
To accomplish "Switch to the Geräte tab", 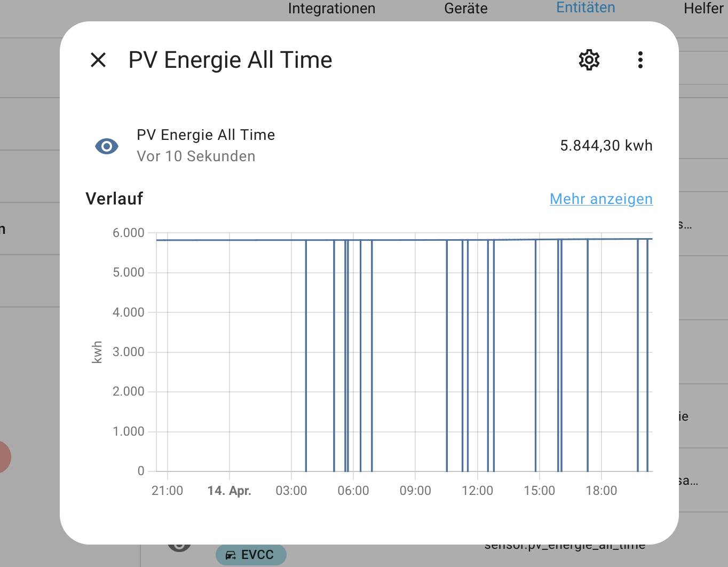I will click(x=465, y=9).
